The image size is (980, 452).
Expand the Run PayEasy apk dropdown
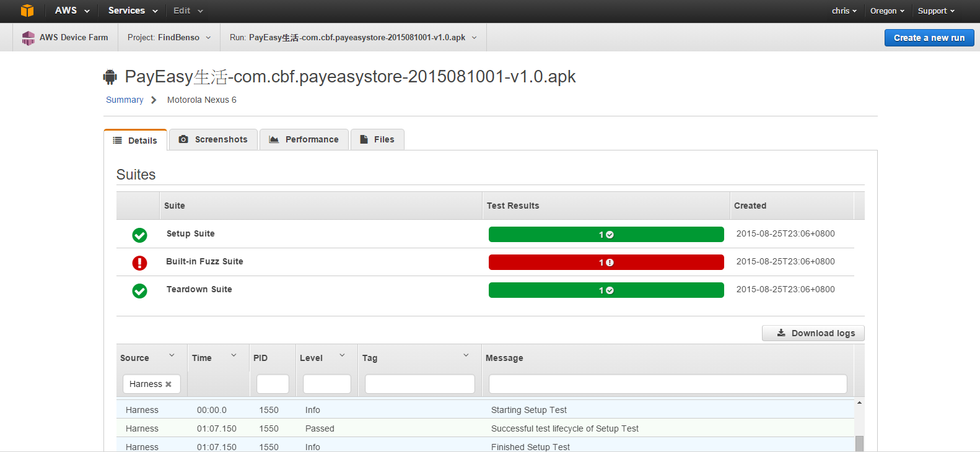click(x=353, y=38)
